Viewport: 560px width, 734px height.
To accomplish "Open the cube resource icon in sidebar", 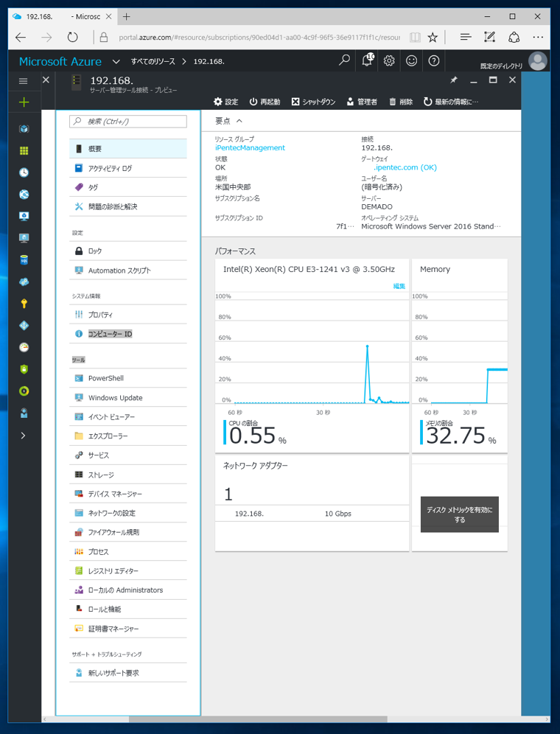I will pos(24,129).
